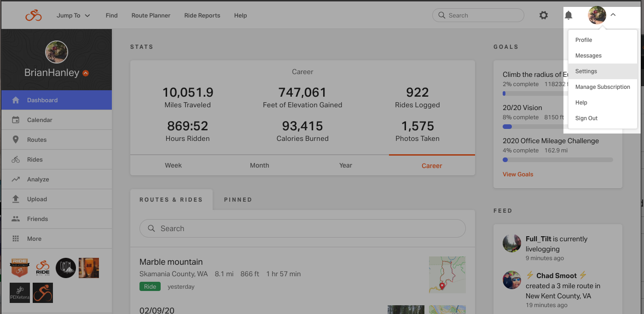The width and height of the screenshot is (644, 314).
Task: Choose Settings from the account menu
Action: [x=603, y=71]
